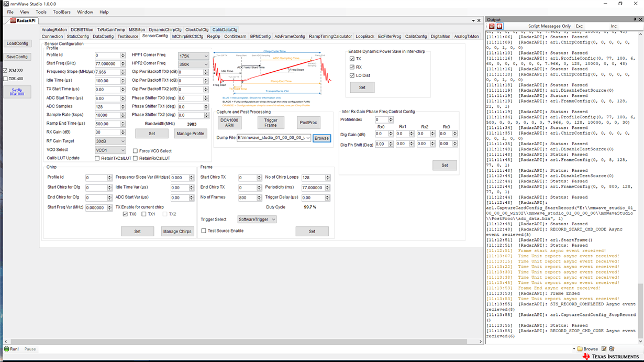Click the SaveConfig button
This screenshot has height=362, width=644.
tap(17, 57)
